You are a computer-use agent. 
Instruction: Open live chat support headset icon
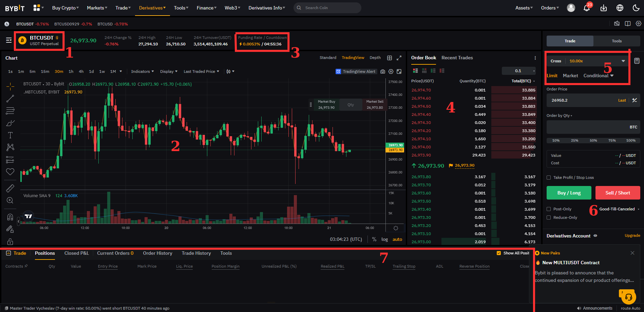tap(628, 297)
